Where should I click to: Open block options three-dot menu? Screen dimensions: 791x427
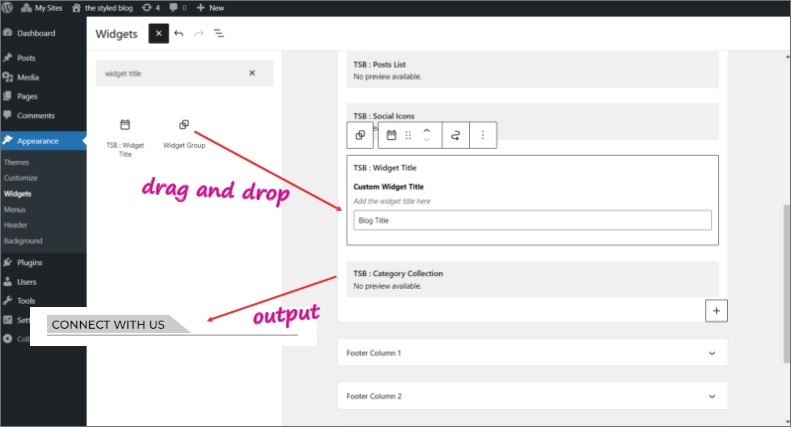pos(483,135)
